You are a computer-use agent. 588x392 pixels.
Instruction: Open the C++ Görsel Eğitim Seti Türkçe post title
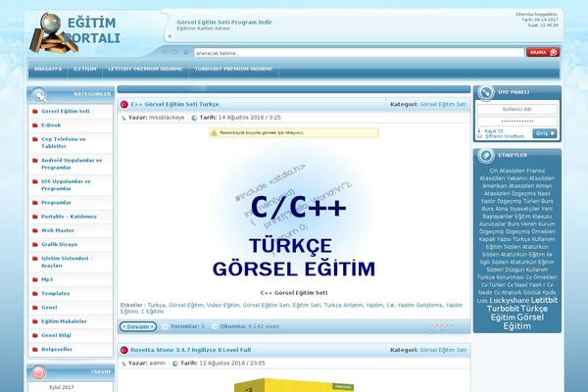[x=174, y=105]
